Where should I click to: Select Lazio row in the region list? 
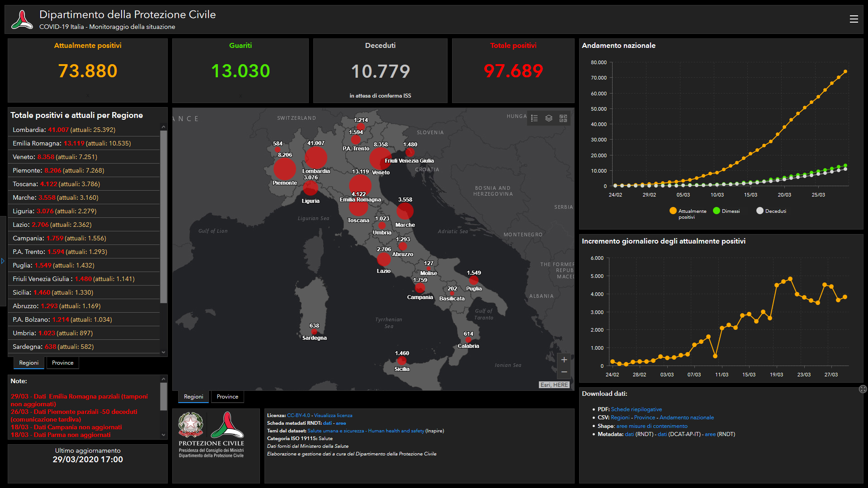[x=84, y=225]
